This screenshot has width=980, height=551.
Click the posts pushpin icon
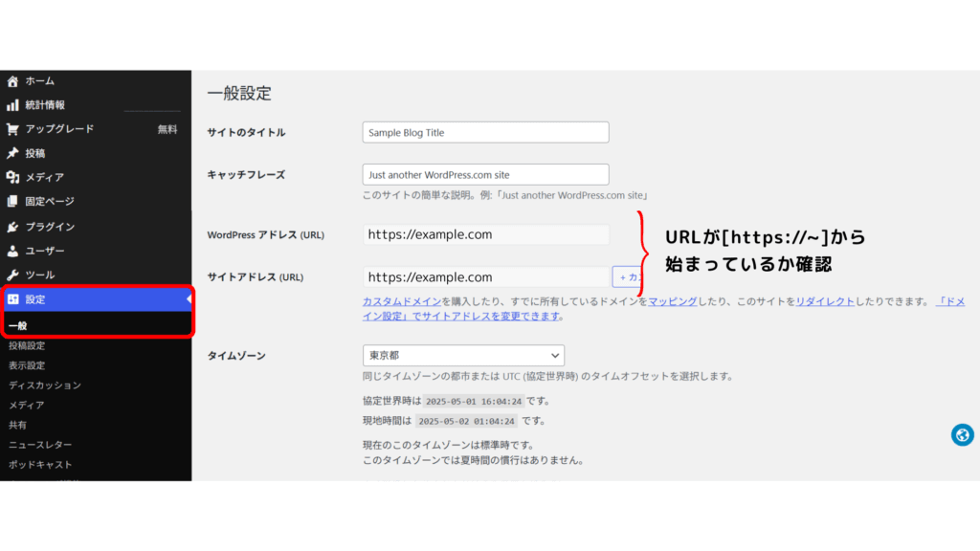(12, 153)
